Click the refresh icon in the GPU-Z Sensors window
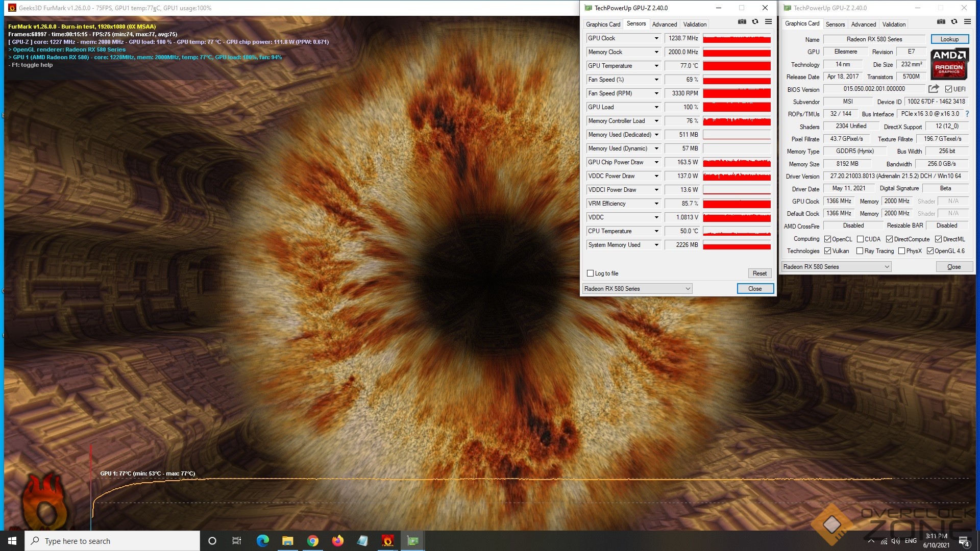 pyautogui.click(x=755, y=21)
